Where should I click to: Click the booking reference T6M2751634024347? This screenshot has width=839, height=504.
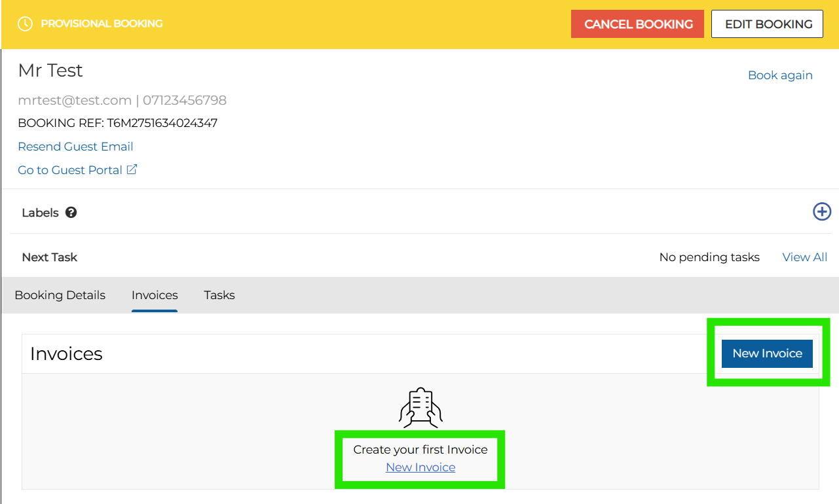[x=162, y=123]
